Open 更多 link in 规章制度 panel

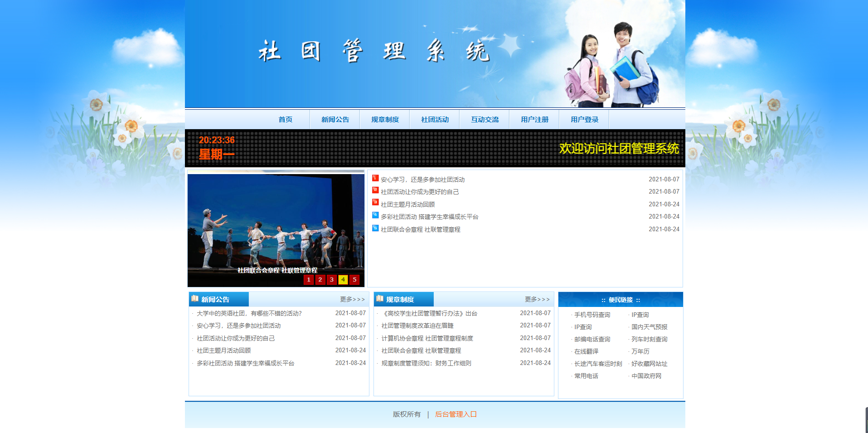[x=537, y=299]
